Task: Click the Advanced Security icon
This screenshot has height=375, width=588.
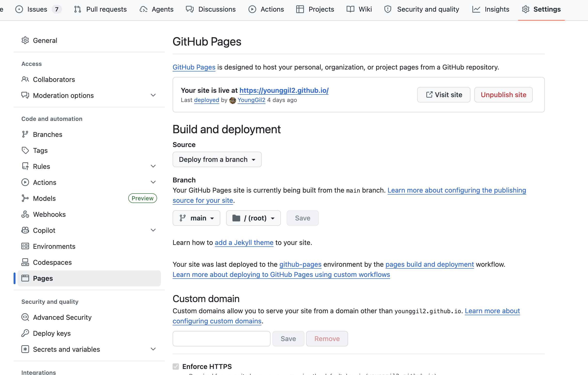Action: click(x=25, y=317)
